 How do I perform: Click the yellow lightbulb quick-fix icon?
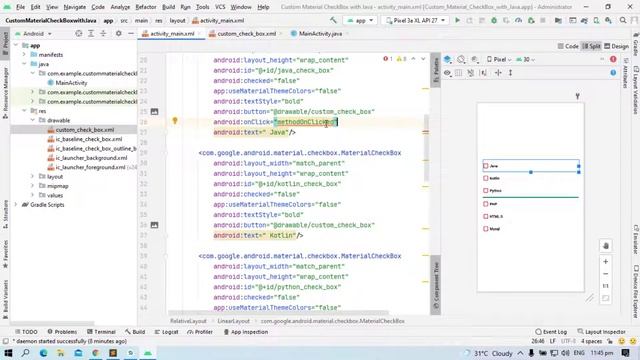pos(175,121)
